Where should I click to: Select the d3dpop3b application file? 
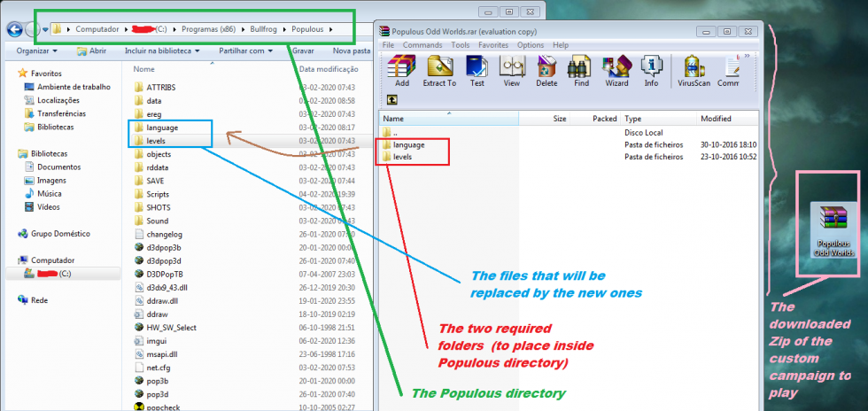pos(158,247)
